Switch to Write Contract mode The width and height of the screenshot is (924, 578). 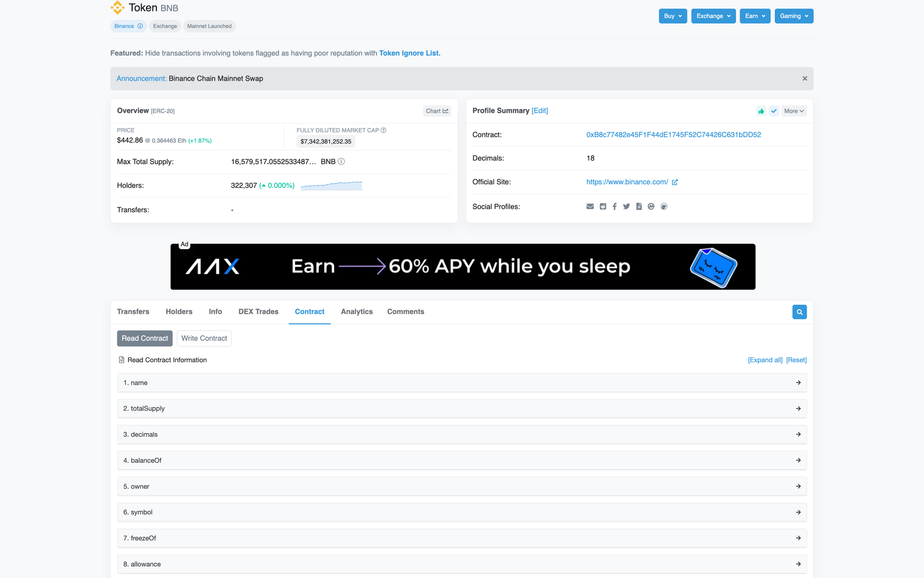pos(204,338)
